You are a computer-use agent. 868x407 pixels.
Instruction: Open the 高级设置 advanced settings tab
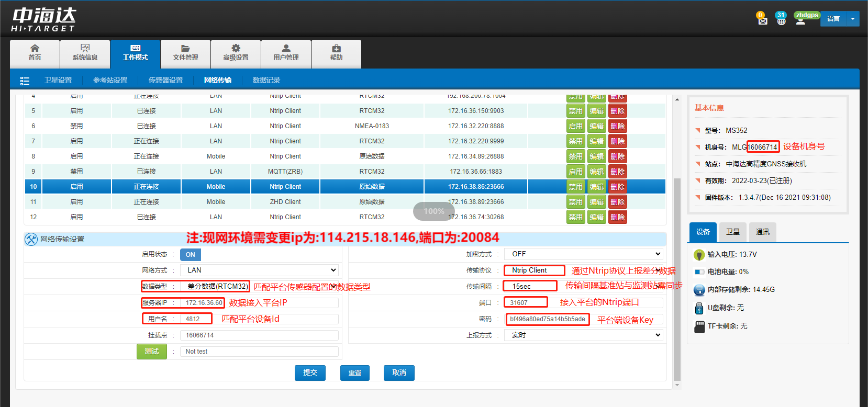tap(236, 53)
